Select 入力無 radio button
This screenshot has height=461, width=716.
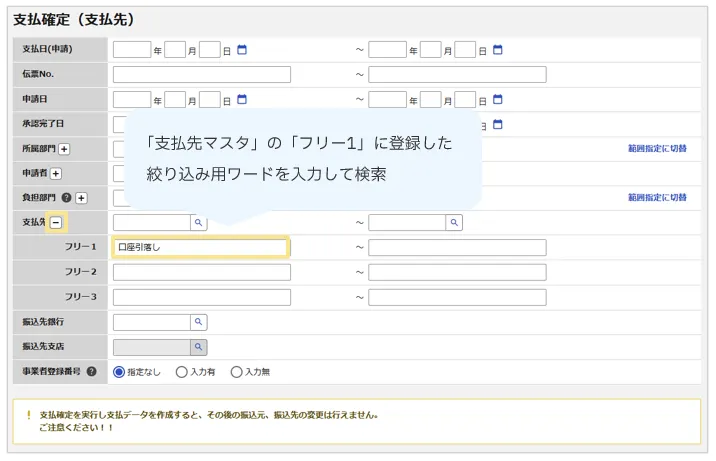236,372
